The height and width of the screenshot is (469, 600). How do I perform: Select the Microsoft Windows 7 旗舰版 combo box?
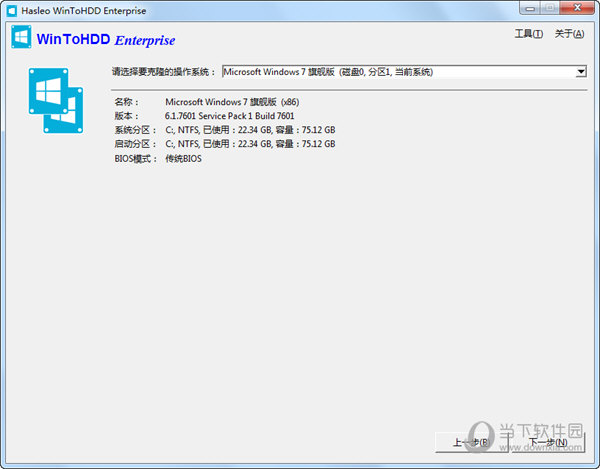404,72
